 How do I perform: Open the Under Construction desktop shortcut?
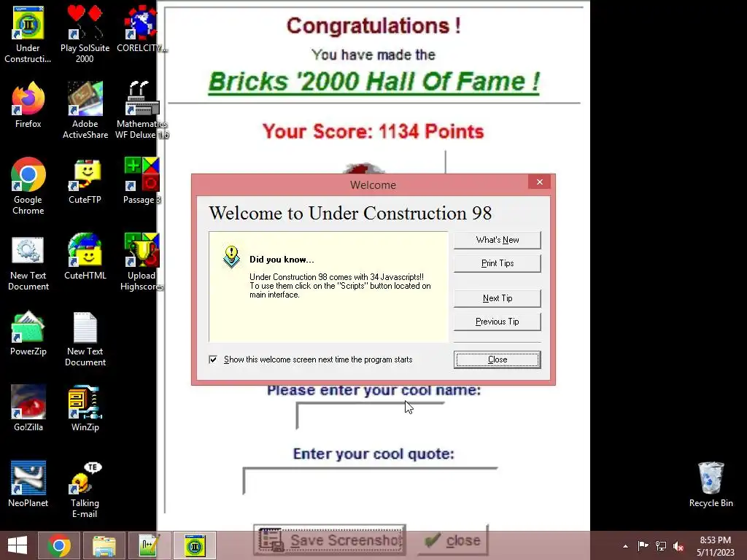[x=28, y=35]
